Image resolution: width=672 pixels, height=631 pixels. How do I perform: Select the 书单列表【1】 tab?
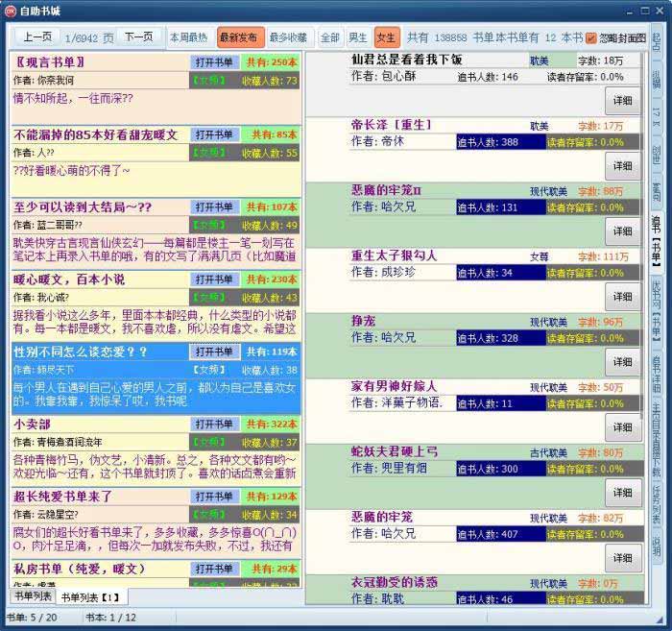(90, 597)
